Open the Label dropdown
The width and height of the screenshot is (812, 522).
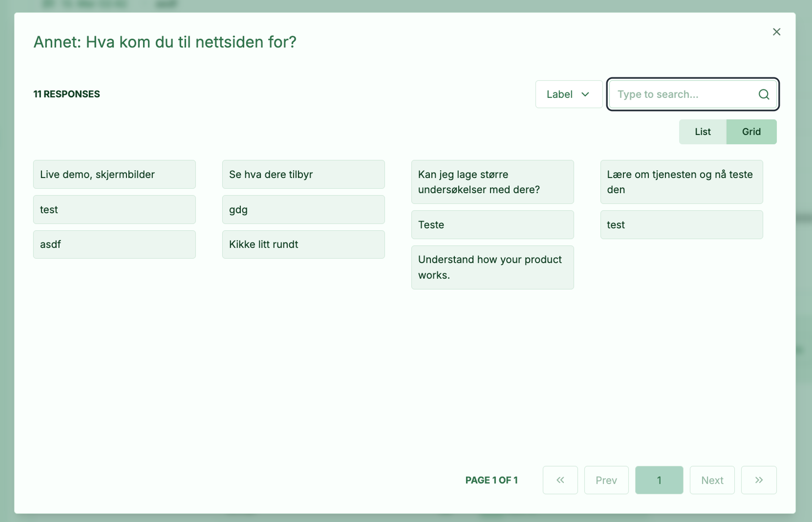[x=569, y=94]
